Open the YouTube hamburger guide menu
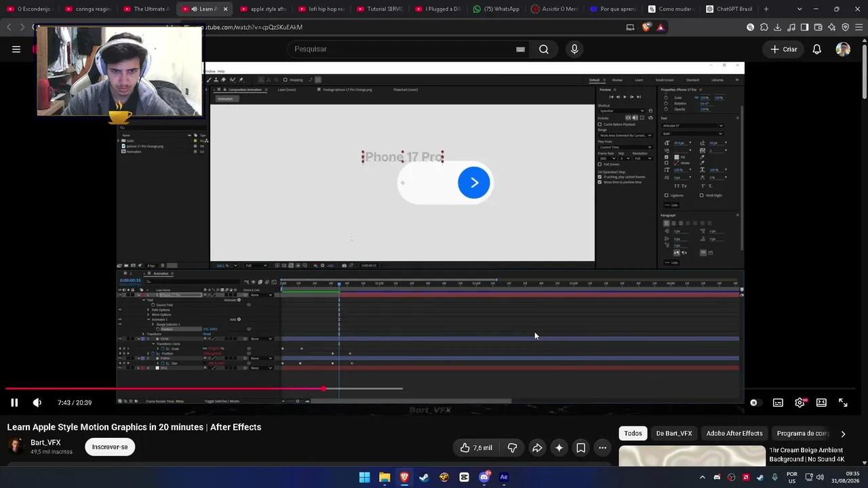This screenshot has width=868, height=488. (x=16, y=49)
